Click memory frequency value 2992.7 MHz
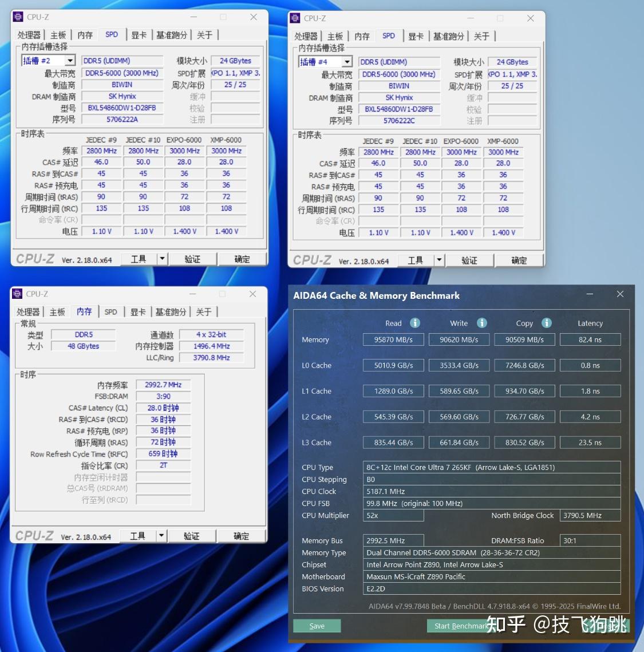 coord(163,385)
